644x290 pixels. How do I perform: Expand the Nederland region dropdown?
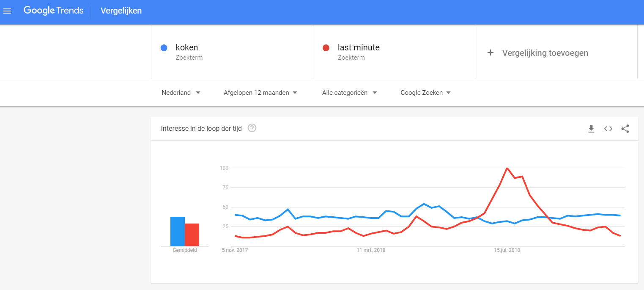pos(181,93)
